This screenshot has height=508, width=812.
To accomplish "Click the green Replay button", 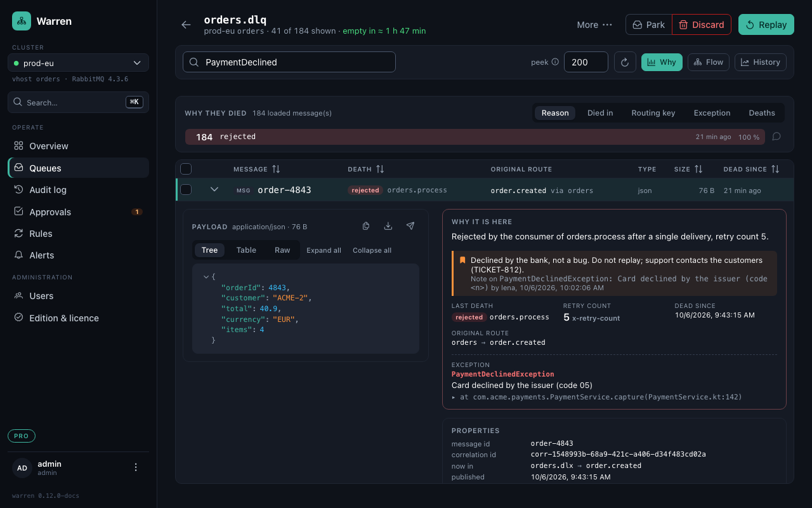I will tap(766, 25).
